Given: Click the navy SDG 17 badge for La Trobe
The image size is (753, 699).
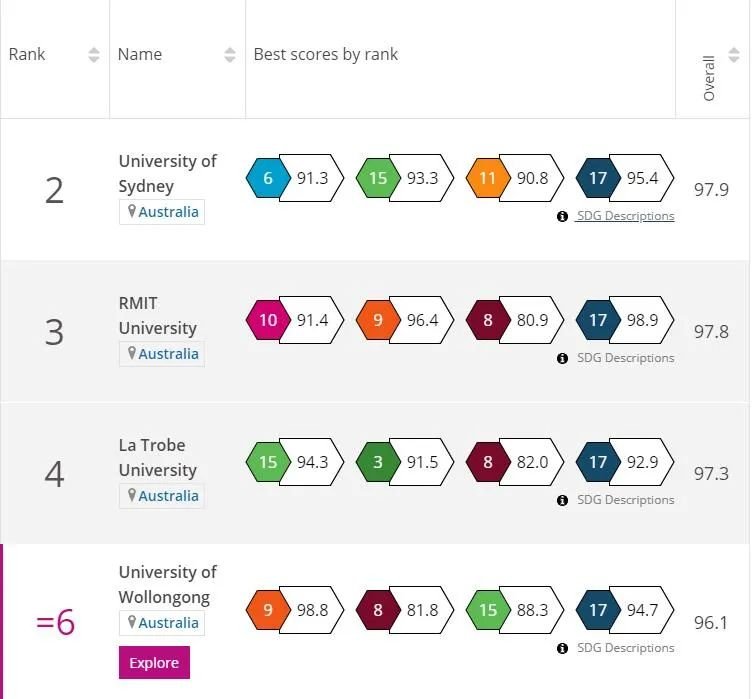Looking at the screenshot, I should pyautogui.click(x=598, y=462).
